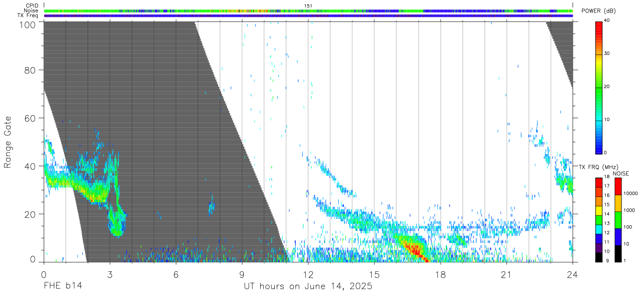This screenshot has width=644, height=297.
Task: Click the UT hours on June 14, 2025 caption
Action: (x=308, y=287)
